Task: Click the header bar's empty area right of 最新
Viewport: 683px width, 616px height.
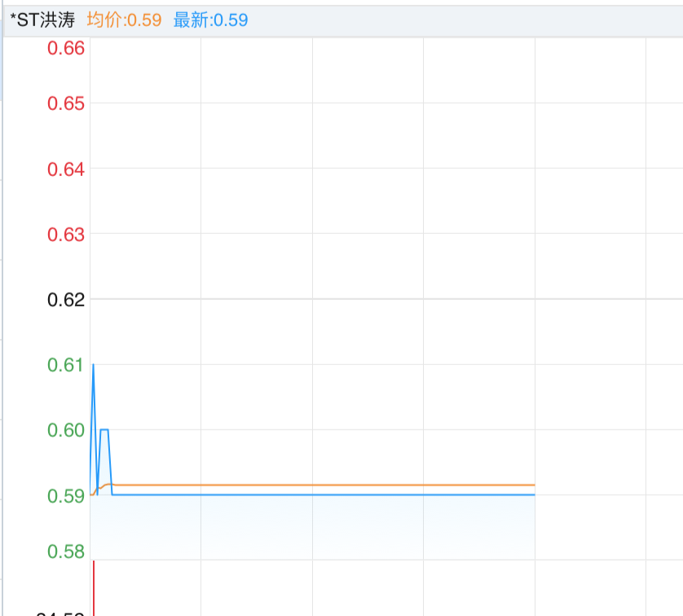Action: coord(465,20)
